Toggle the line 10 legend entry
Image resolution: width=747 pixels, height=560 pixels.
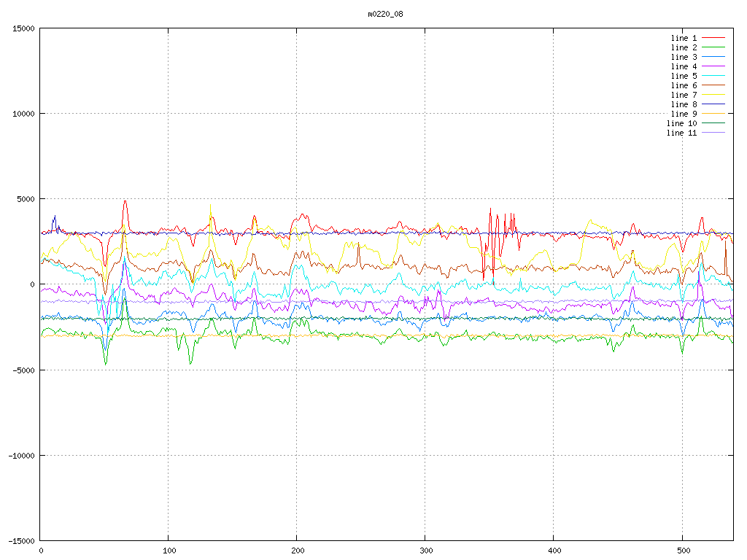(681, 123)
